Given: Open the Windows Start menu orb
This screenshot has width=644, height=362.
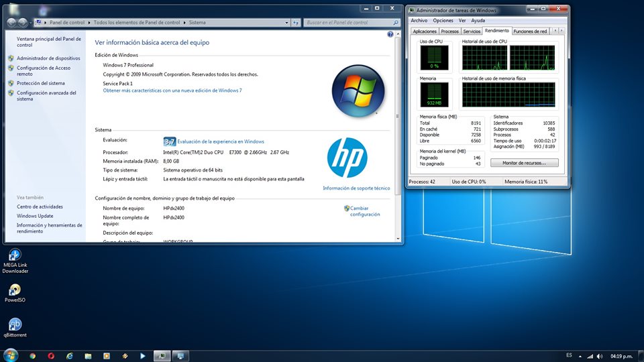Looking at the screenshot, I should coord(10,355).
